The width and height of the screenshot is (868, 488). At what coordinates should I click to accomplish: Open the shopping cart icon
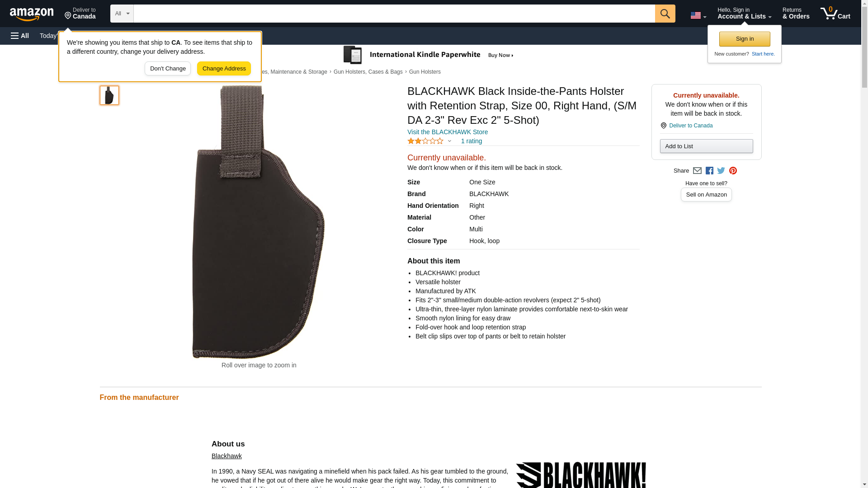pyautogui.click(x=835, y=14)
